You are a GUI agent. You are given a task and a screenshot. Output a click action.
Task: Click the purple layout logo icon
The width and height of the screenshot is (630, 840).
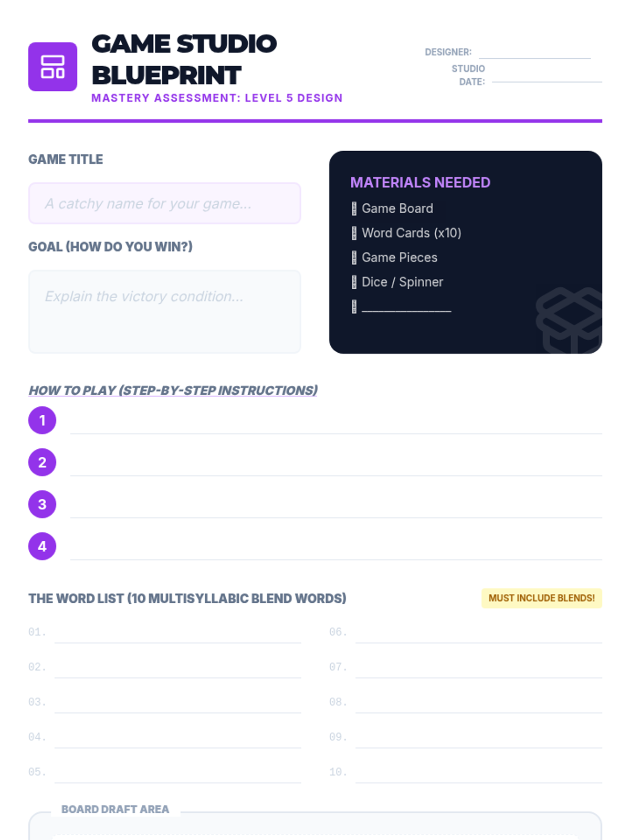click(x=52, y=67)
